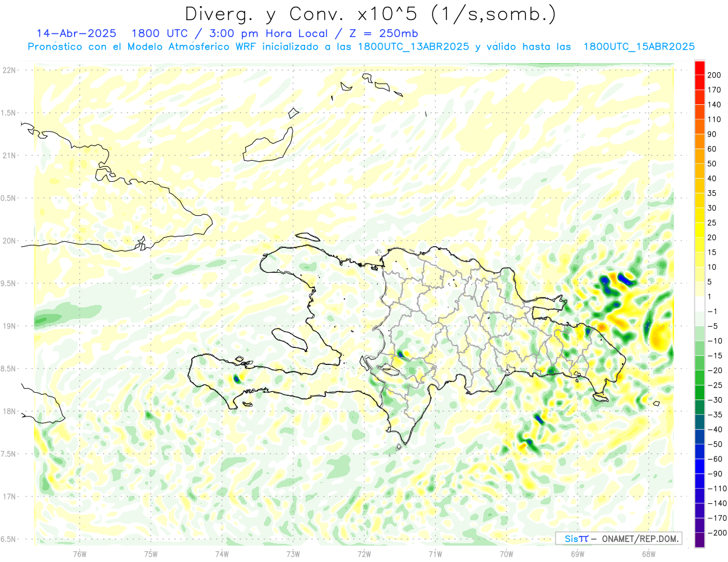Viewport: 728px width, 562px height.
Task: Click the 19N latitude label
Action: 9,326
